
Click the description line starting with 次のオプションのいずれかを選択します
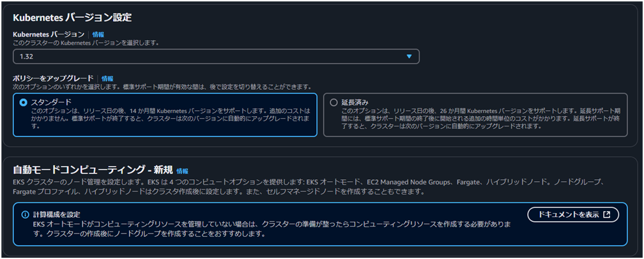coord(162,87)
